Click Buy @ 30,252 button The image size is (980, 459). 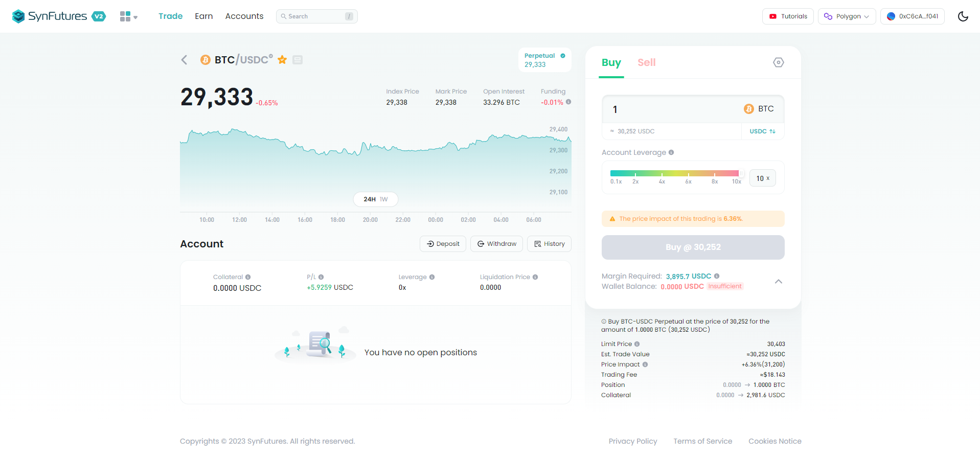pyautogui.click(x=693, y=247)
